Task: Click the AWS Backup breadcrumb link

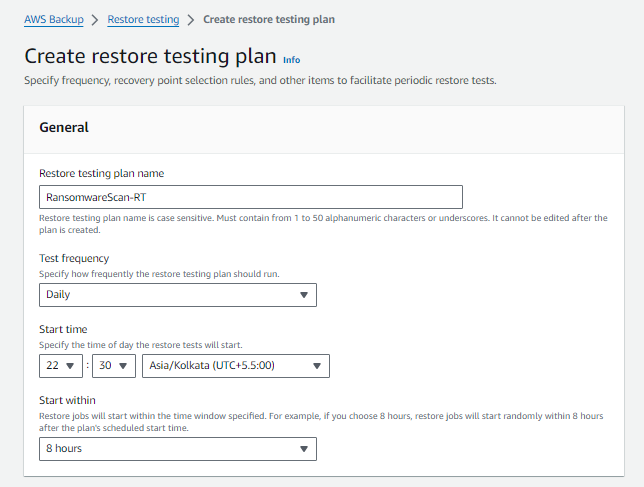Action: coord(54,19)
